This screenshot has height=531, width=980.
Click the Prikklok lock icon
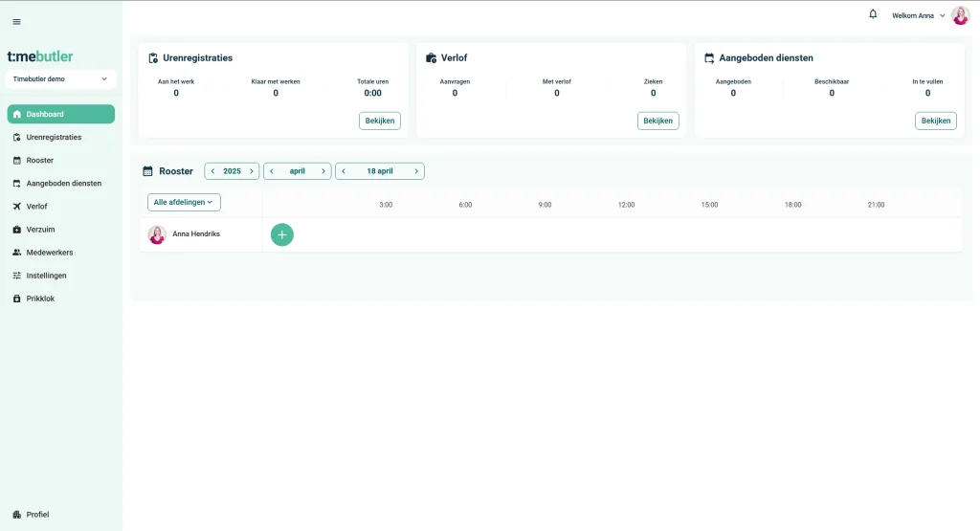click(17, 299)
